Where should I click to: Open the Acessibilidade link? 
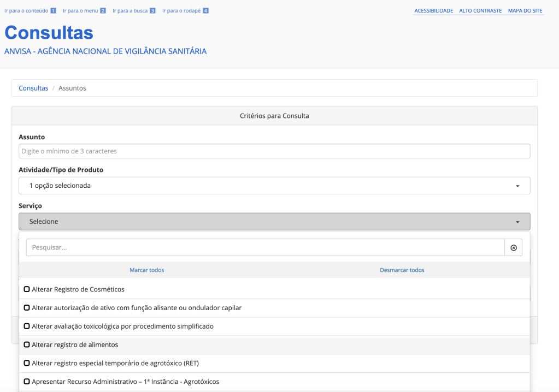point(433,11)
